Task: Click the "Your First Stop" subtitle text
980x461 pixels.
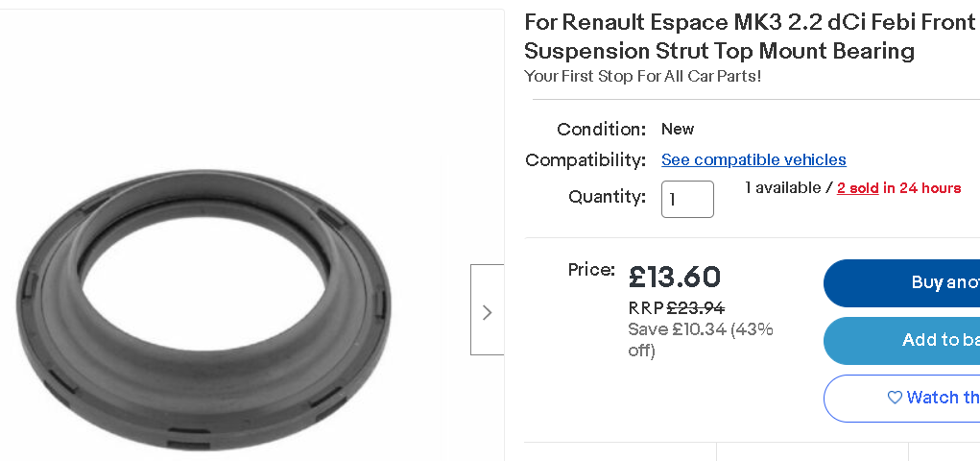Action: coord(642,76)
